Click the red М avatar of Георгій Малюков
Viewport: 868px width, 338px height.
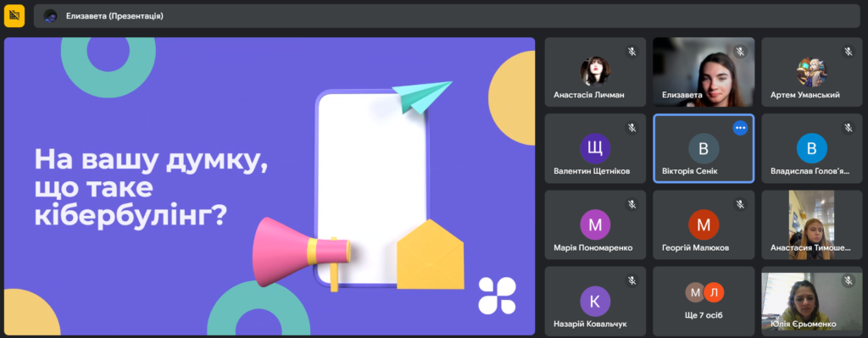[704, 224]
